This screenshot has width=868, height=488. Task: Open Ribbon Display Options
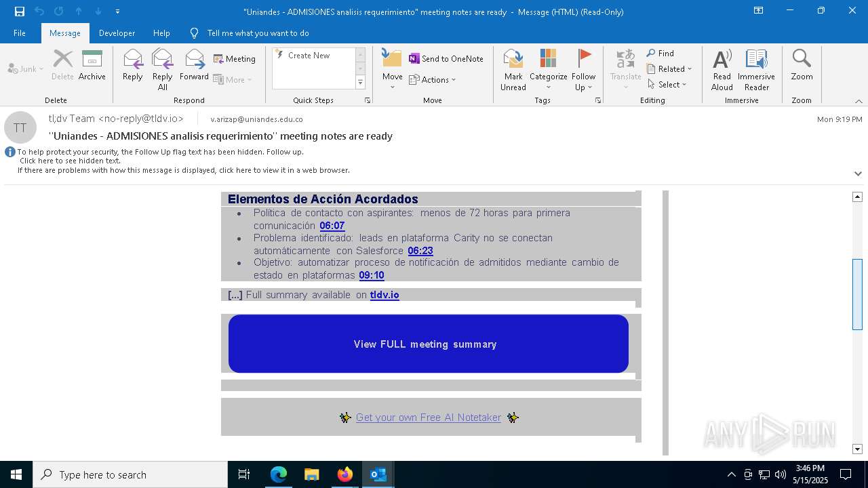[x=759, y=11]
